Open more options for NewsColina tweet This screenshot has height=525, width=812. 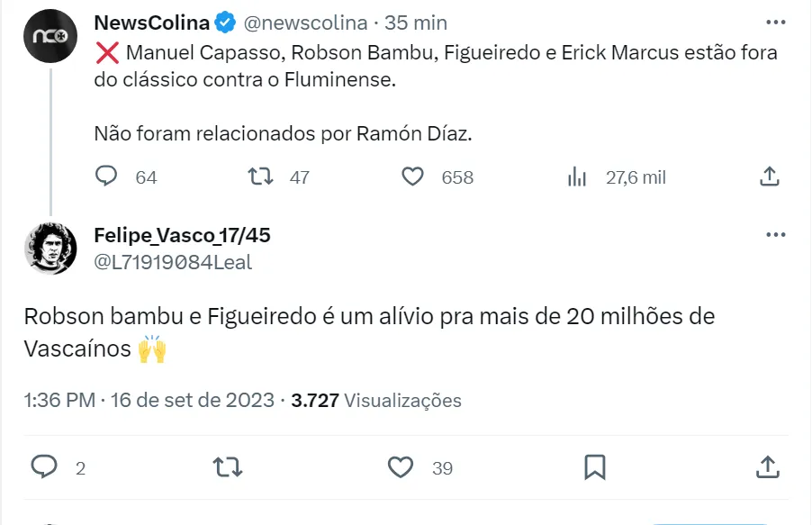coord(774,23)
